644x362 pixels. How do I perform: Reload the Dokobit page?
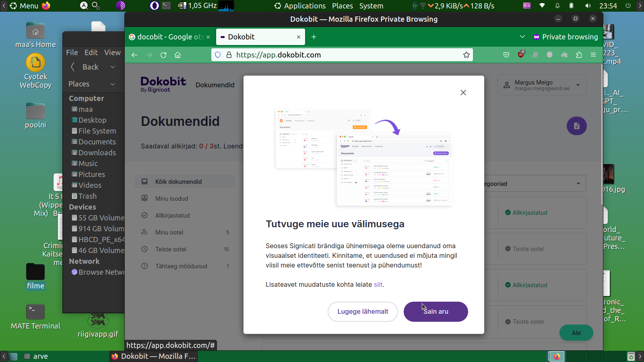pyautogui.click(x=163, y=55)
